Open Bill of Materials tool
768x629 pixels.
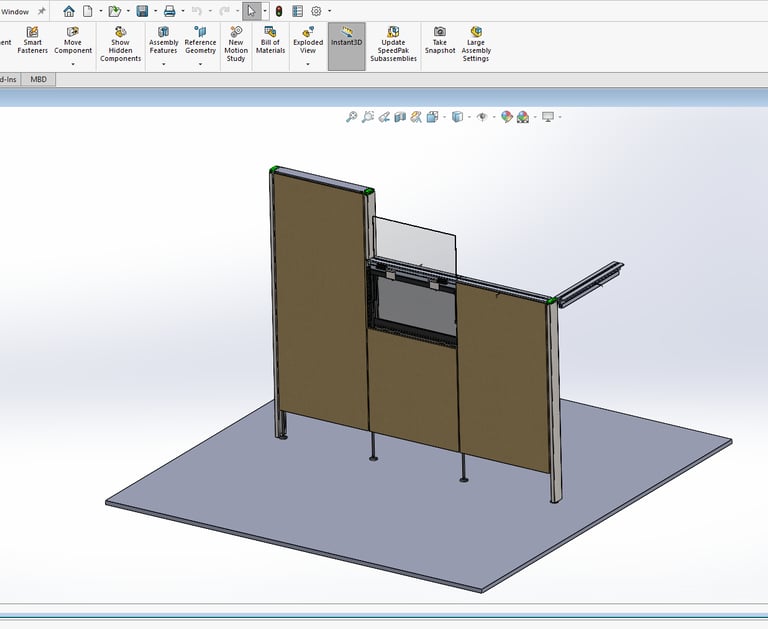coord(270,41)
